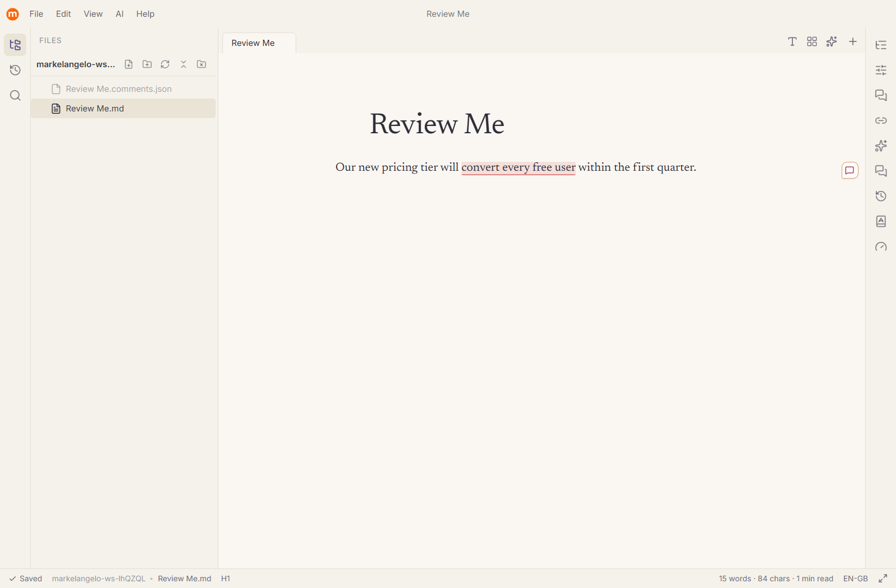896x588 pixels.
Task: Open the link icon in the right sidebar
Action: 881,120
